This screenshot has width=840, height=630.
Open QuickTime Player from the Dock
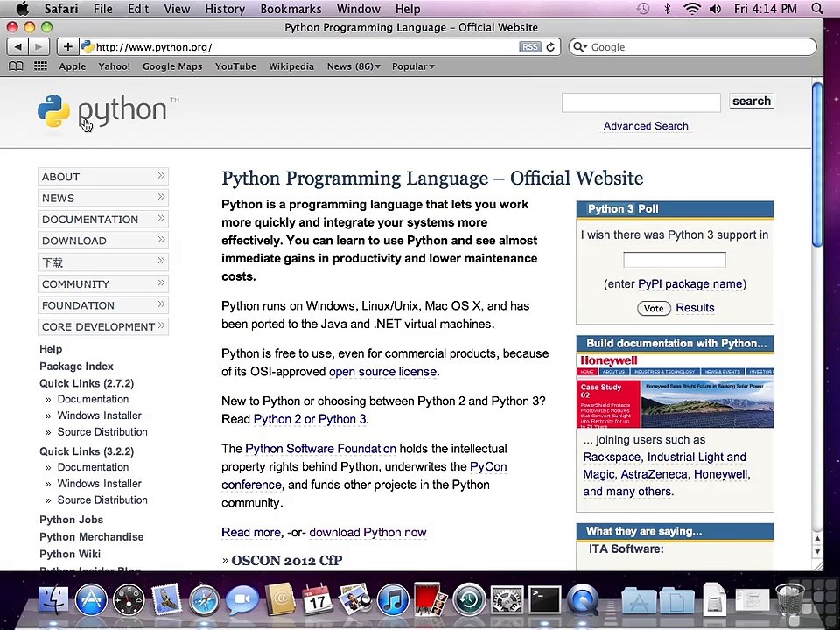click(583, 599)
